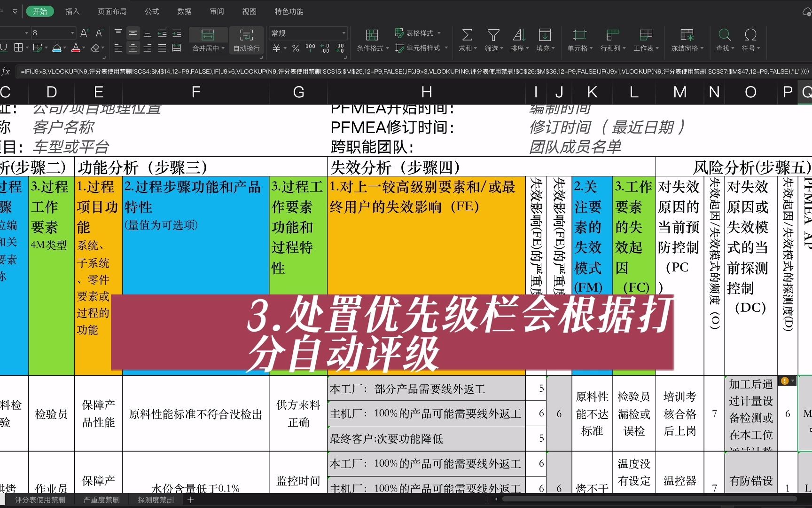Click the 符号 symbol icon

tap(750, 35)
